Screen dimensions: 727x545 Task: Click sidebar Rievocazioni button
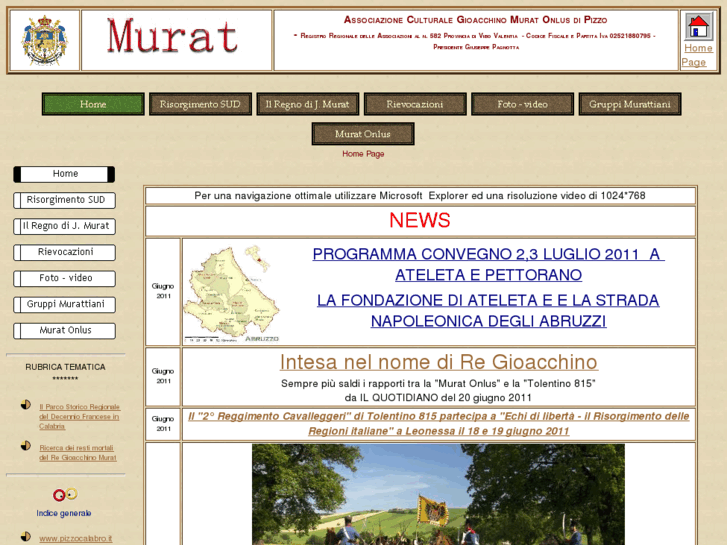64,252
